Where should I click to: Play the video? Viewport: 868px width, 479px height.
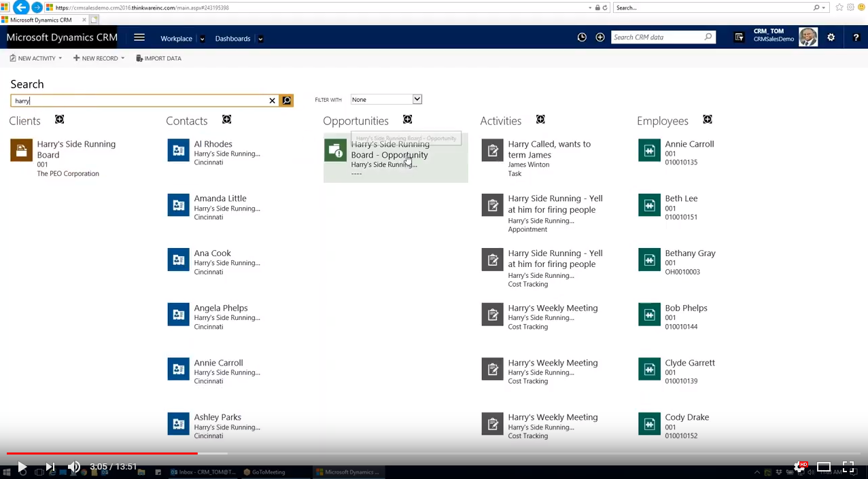coord(22,467)
